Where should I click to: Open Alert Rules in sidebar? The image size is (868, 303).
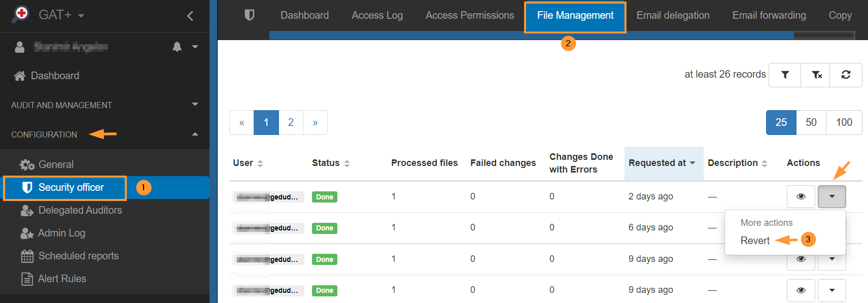point(62,279)
